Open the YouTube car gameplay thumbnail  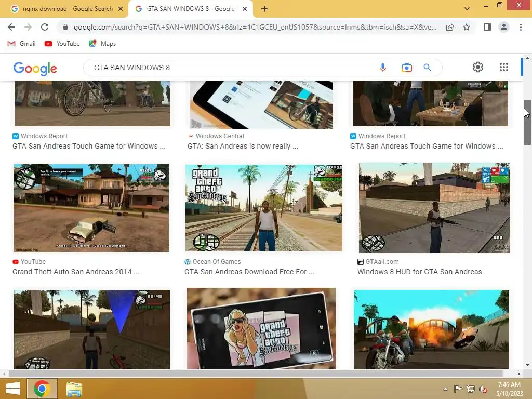[91, 208]
